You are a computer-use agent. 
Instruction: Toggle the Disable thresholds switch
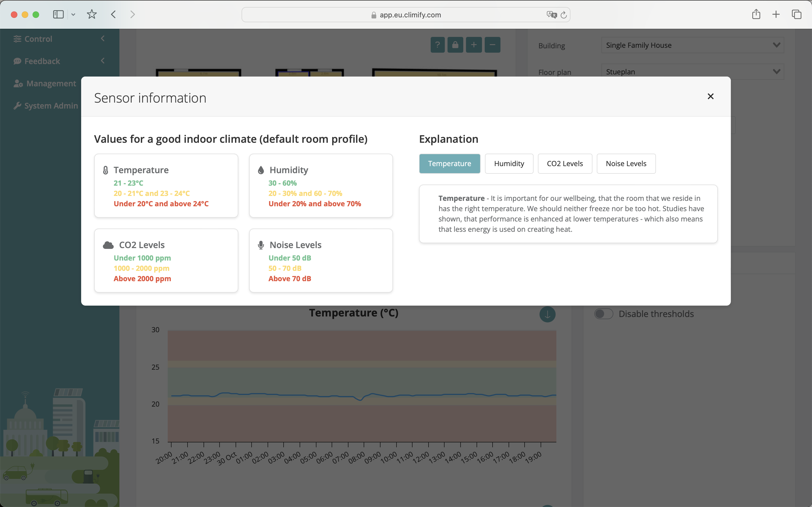[604, 314]
